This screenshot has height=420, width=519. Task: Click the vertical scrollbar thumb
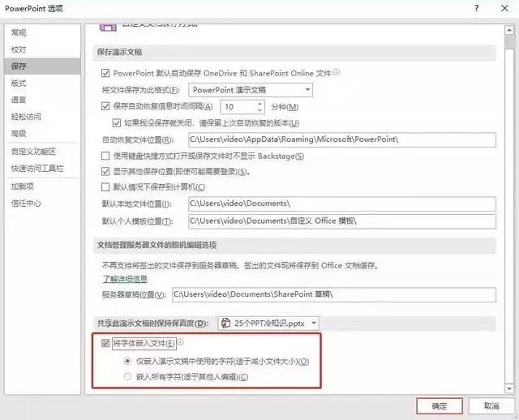[509, 42]
